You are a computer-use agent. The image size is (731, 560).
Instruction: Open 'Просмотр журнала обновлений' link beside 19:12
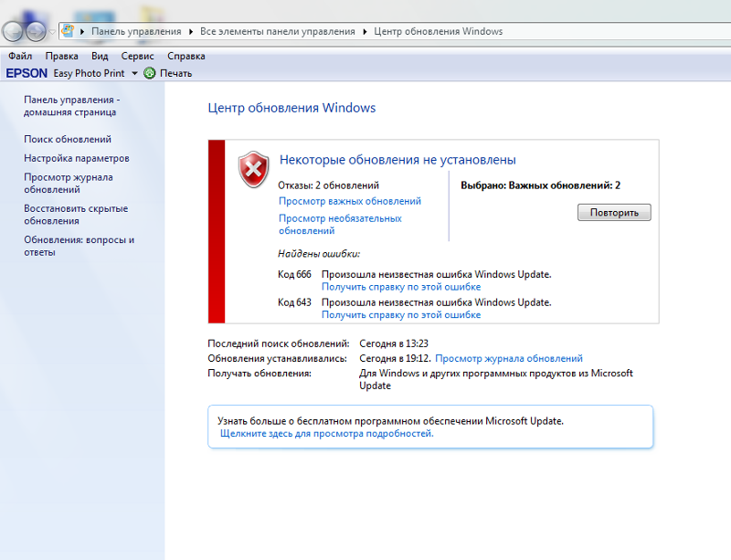509,358
